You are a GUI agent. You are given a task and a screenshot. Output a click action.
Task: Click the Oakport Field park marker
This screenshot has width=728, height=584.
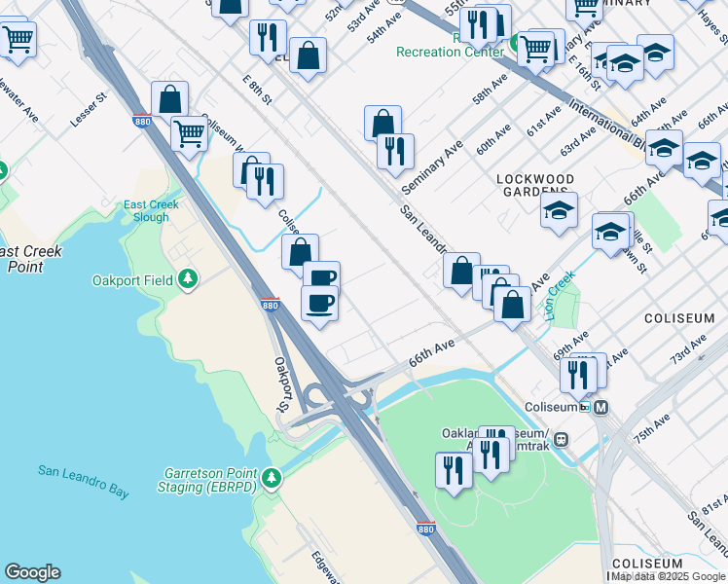pyautogui.click(x=188, y=280)
